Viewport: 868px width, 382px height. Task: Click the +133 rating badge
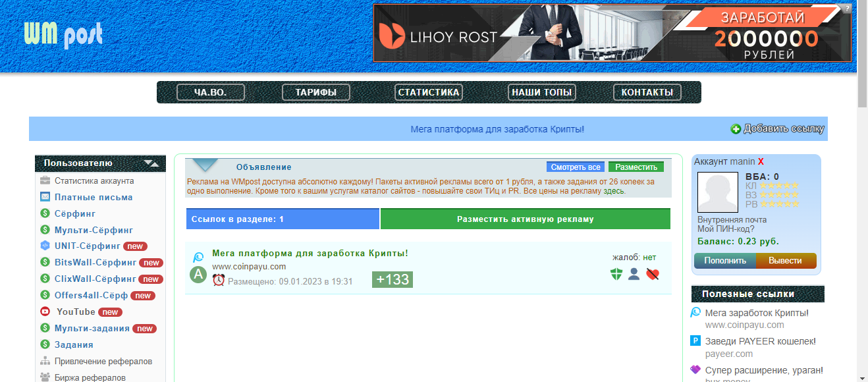(x=393, y=279)
